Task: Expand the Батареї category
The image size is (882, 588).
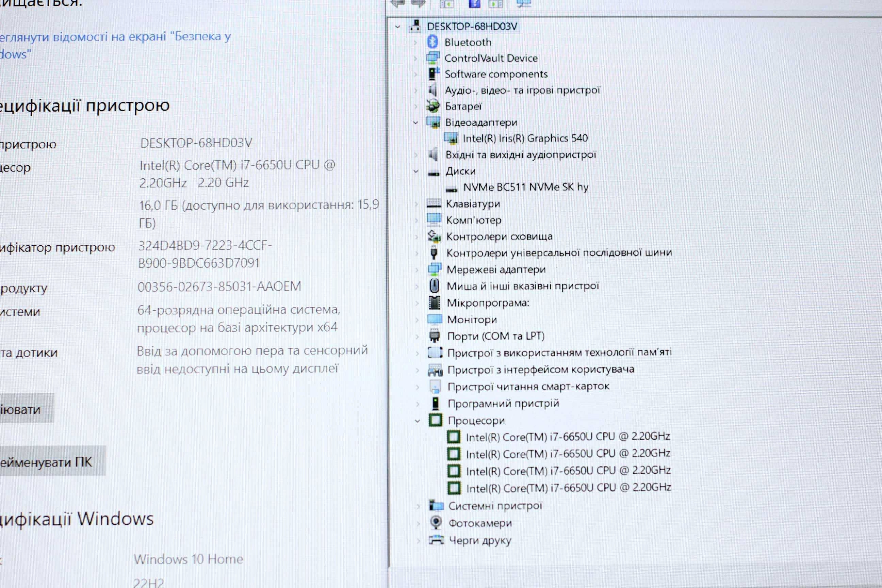Action: (415, 107)
